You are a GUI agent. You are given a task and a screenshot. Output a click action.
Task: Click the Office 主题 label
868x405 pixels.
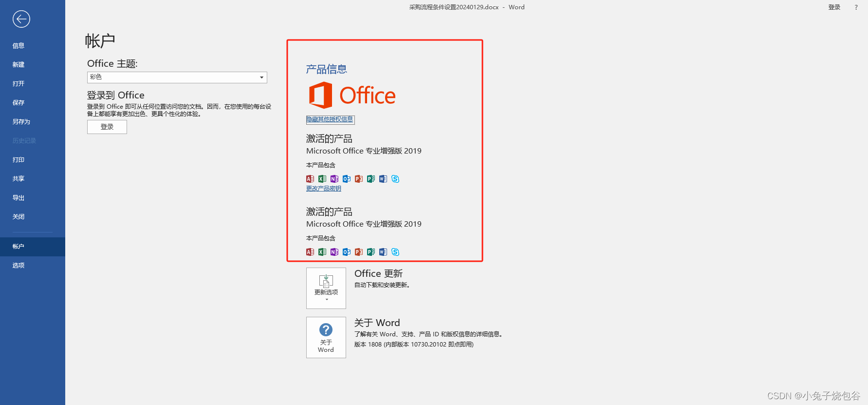(112, 63)
